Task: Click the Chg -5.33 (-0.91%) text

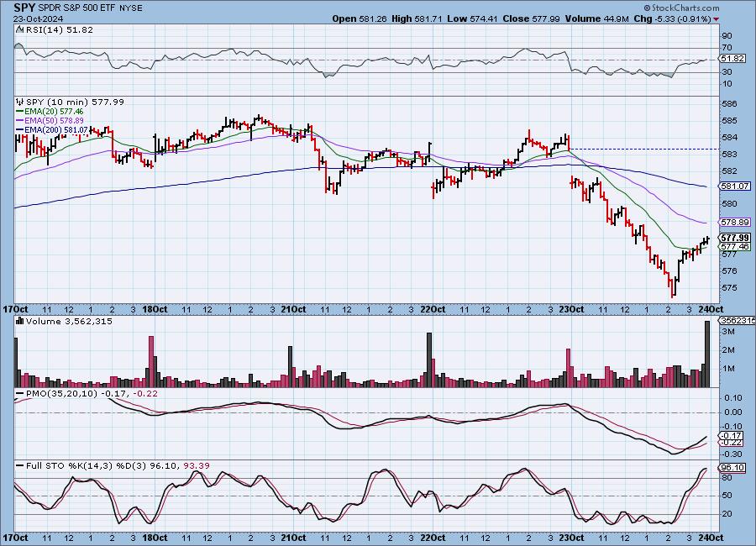Action: click(x=672, y=18)
